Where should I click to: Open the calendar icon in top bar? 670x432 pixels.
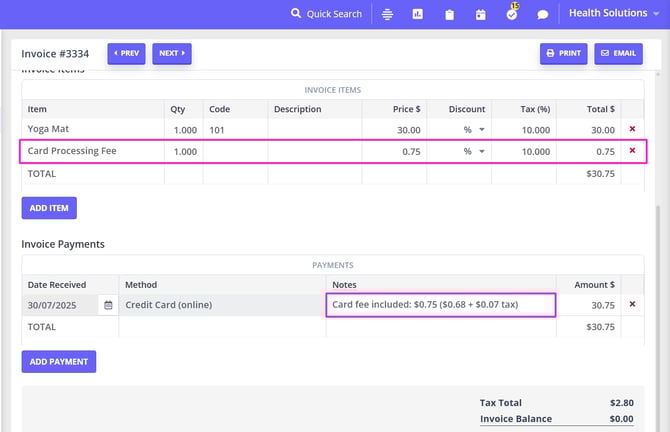click(480, 14)
